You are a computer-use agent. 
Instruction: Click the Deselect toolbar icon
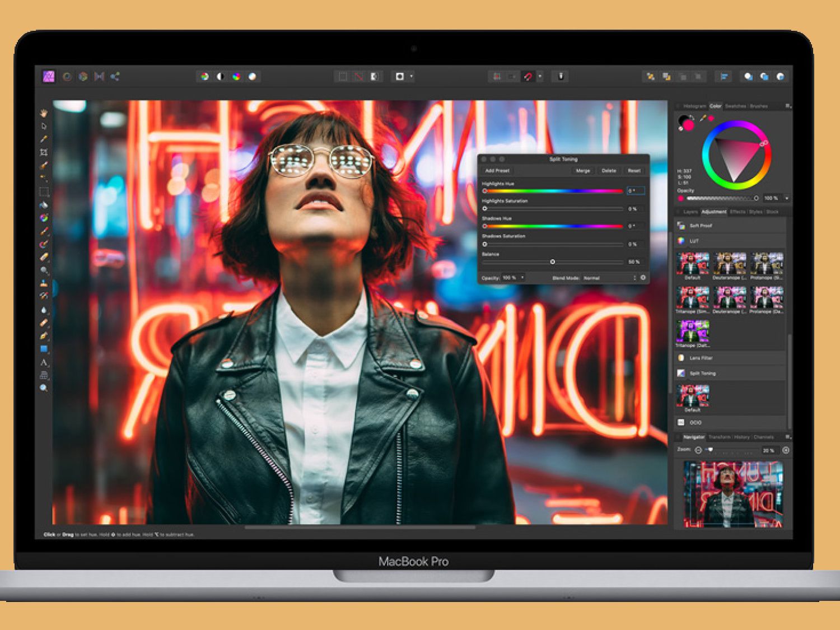(358, 76)
